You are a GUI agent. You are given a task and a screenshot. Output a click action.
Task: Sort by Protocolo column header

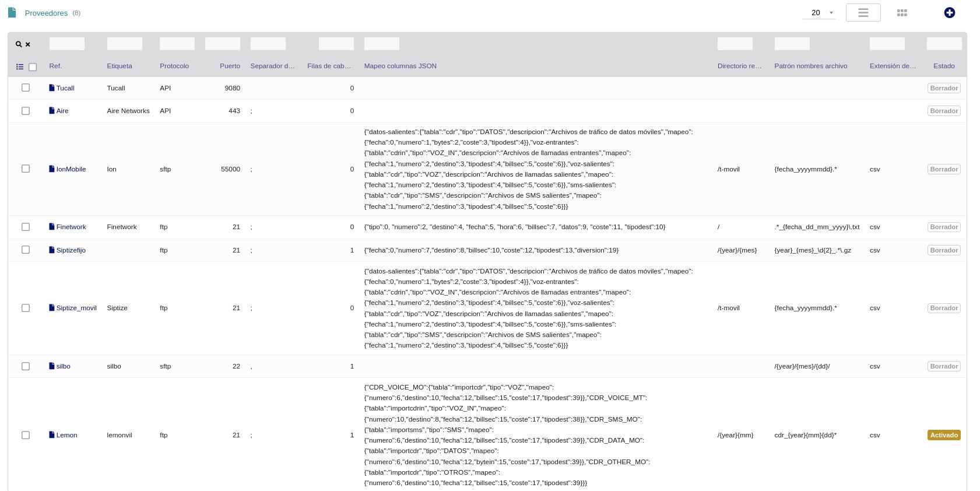[x=174, y=66]
